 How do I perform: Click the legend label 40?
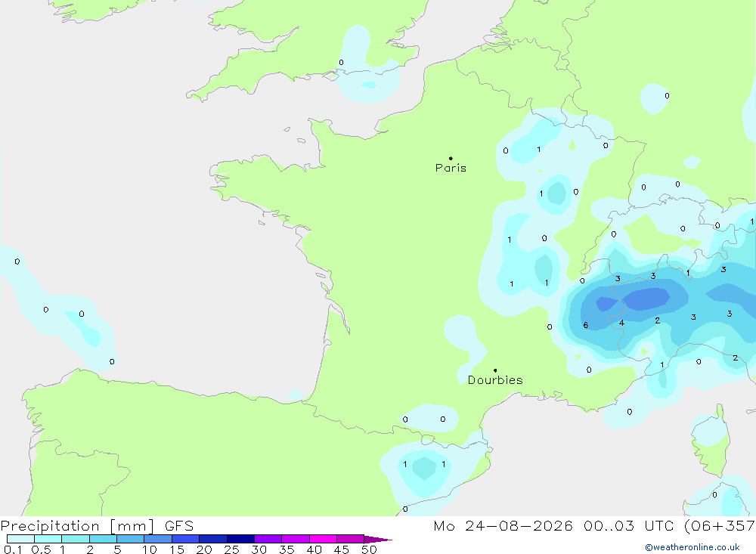(x=314, y=549)
